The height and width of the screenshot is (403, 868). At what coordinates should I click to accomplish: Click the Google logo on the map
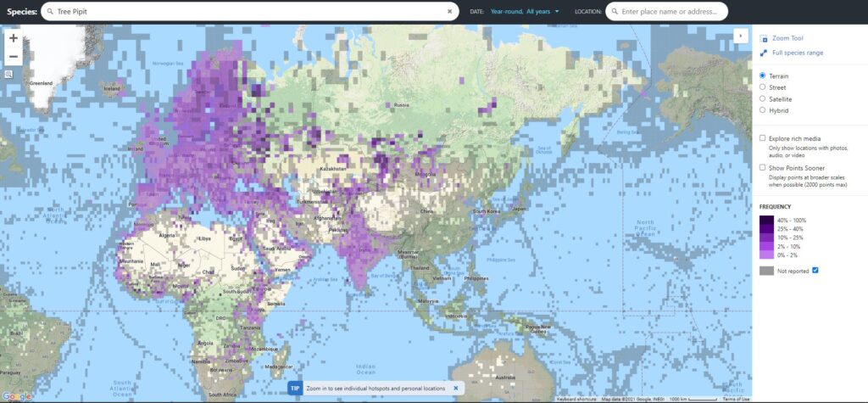15,396
